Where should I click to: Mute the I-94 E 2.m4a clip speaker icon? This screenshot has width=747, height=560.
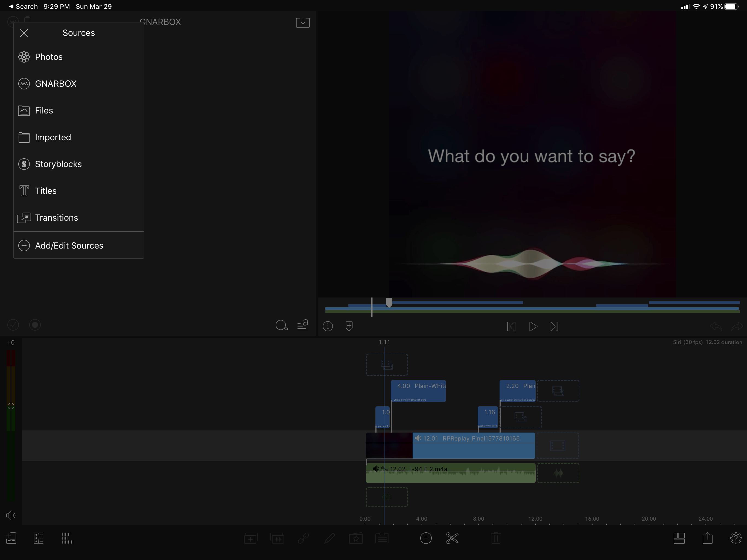pyautogui.click(x=375, y=469)
